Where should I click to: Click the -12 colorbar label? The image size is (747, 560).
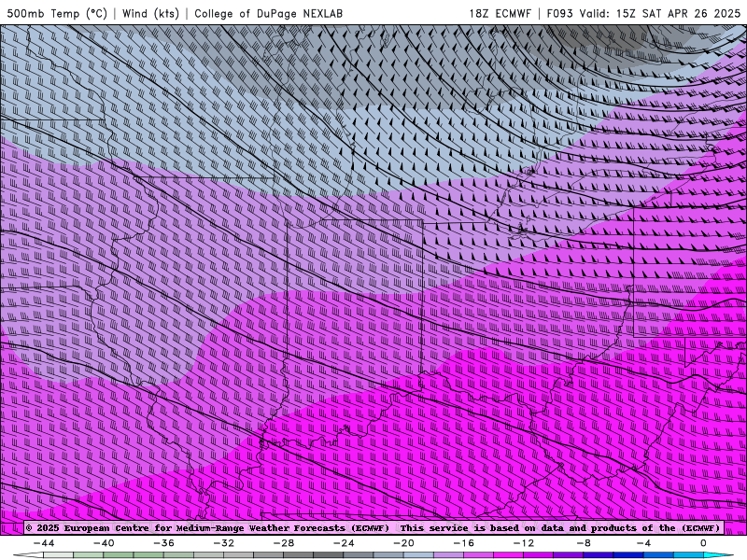click(524, 543)
